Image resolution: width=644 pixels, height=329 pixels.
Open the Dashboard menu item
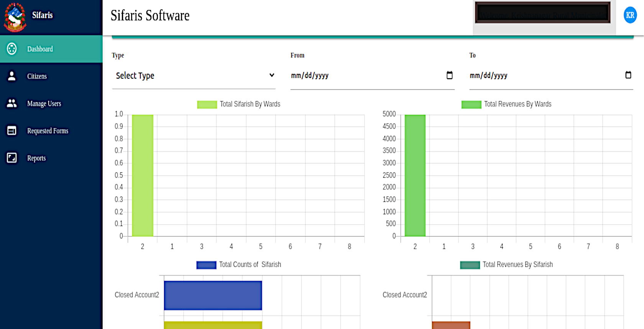(51, 49)
